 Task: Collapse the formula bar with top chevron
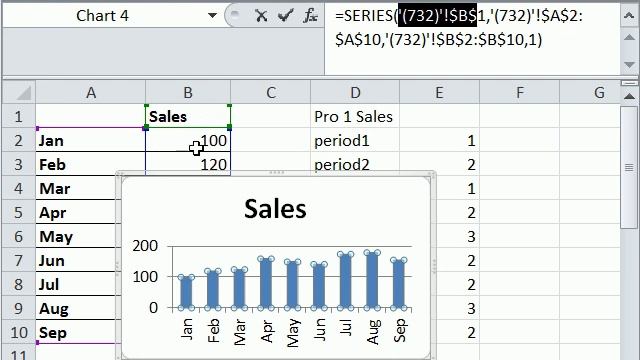(629, 16)
